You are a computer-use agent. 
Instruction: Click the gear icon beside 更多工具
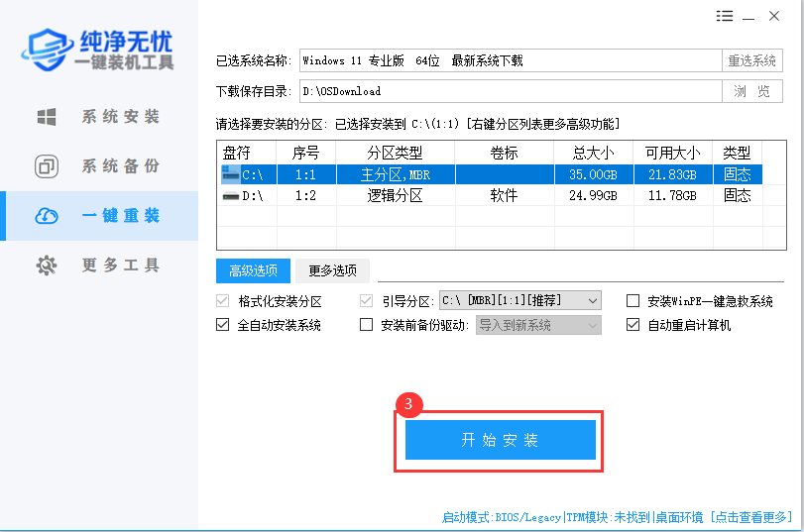(47, 266)
